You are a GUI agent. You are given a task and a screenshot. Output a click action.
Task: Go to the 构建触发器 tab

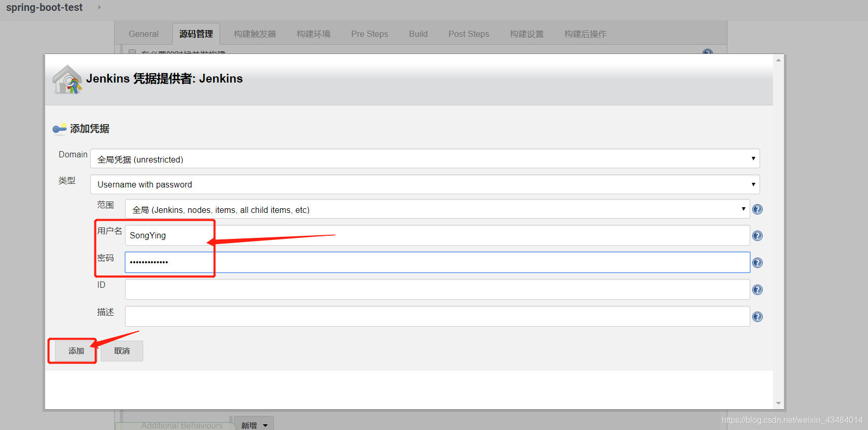coord(255,34)
